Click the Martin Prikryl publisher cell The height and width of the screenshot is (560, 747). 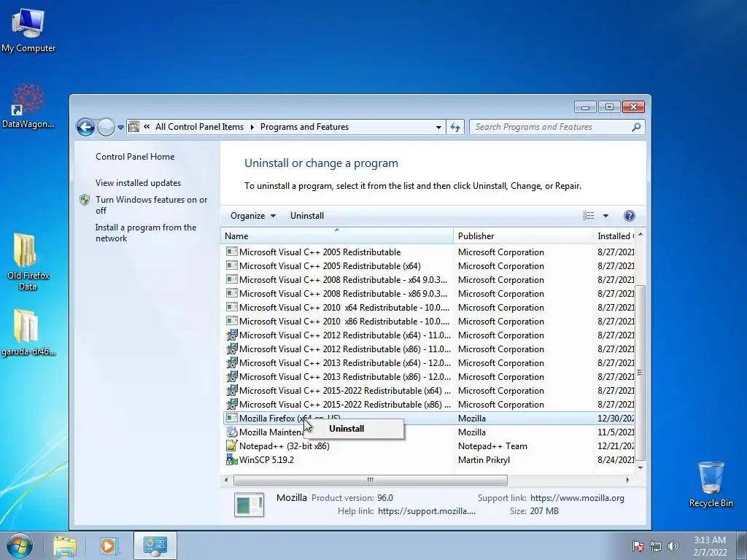[x=484, y=460]
